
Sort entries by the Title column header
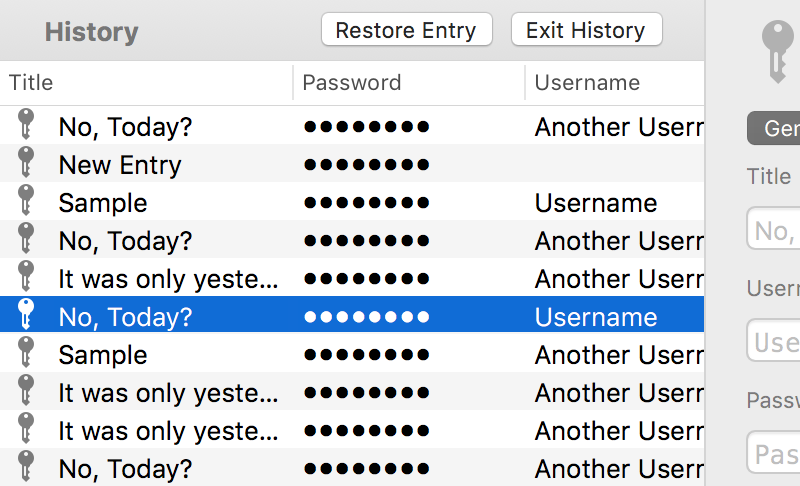[x=146, y=83]
